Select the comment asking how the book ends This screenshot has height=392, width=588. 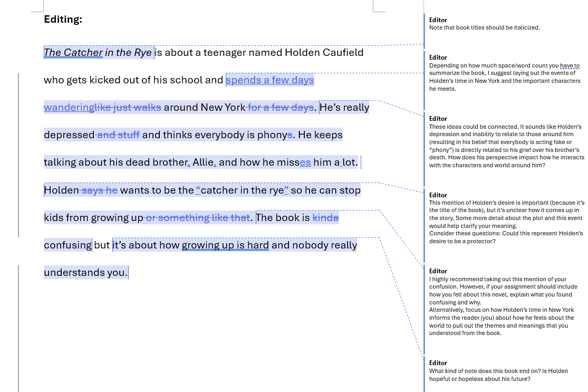pyautogui.click(x=490, y=375)
